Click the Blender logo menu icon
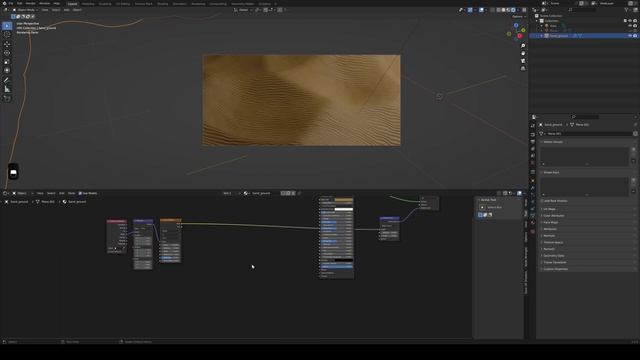 tap(4, 3)
